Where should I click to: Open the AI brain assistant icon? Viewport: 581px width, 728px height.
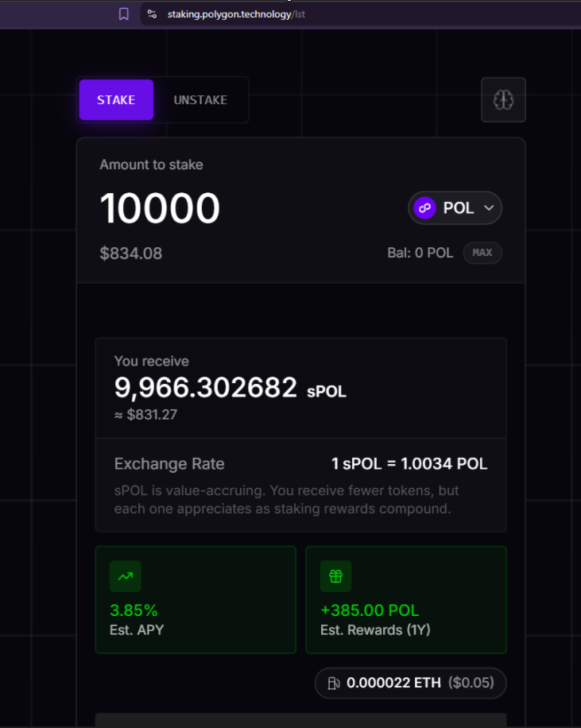[x=503, y=99]
